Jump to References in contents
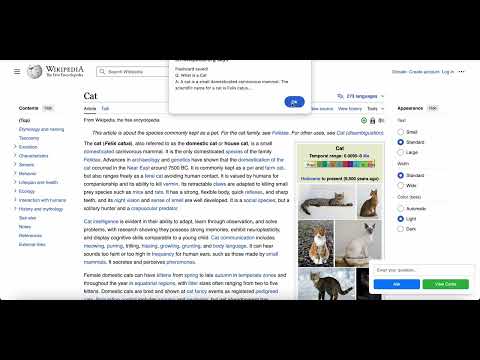This screenshot has width=480, height=360. pos(30,236)
